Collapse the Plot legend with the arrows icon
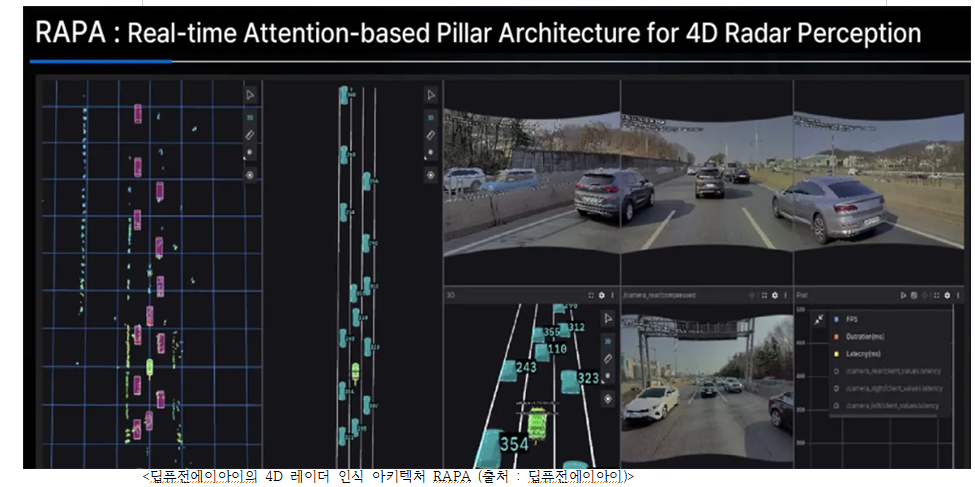This screenshot has height=487, width=975. tap(818, 319)
